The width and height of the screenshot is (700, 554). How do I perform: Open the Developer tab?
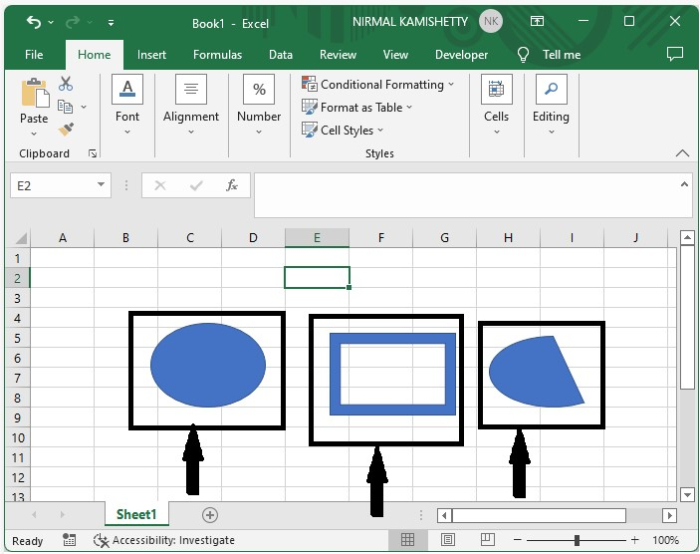click(461, 54)
